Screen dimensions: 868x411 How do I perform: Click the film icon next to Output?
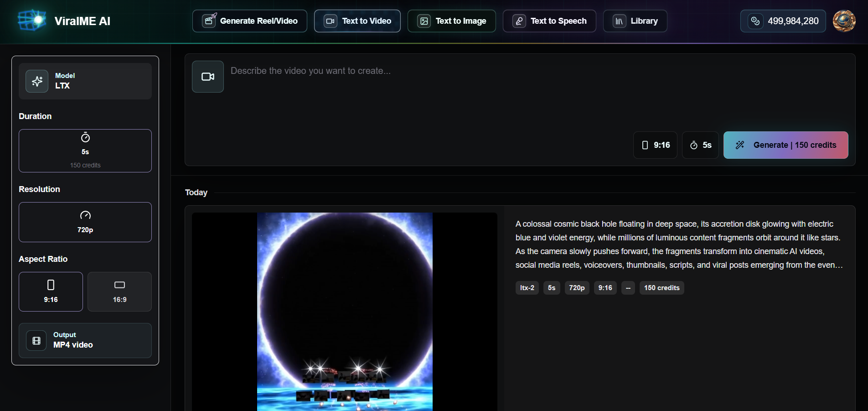(x=36, y=341)
